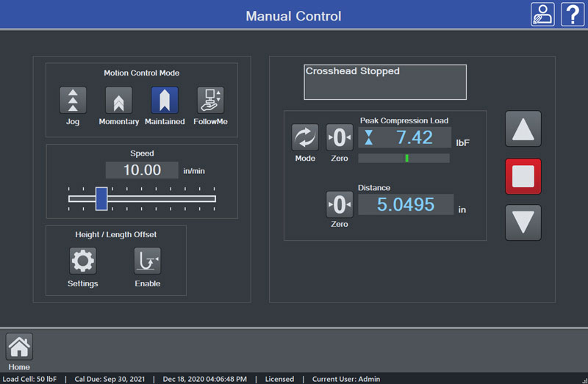Image resolution: width=588 pixels, height=384 pixels.
Task: Open Height / Length Offset settings gear
Action: coord(82,261)
